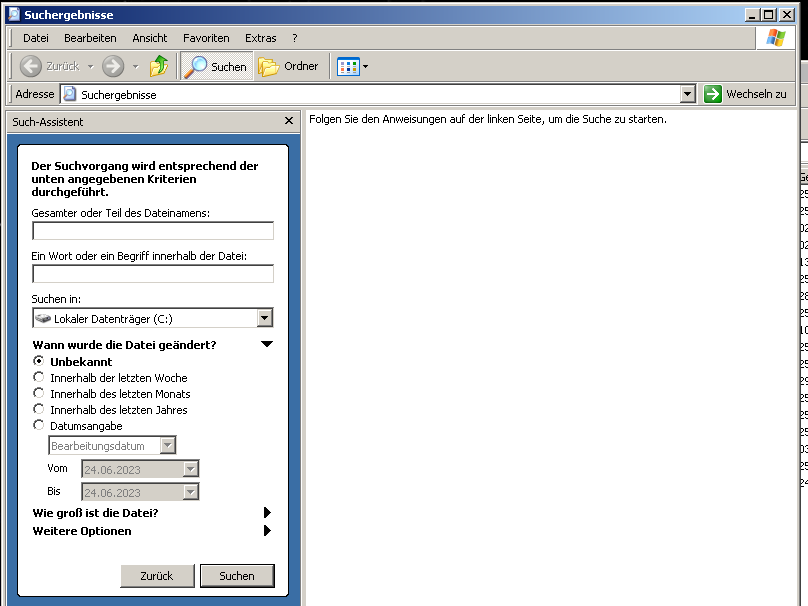Click Wechseln zu green arrow button
The width and height of the screenshot is (808, 606).
pos(713,94)
